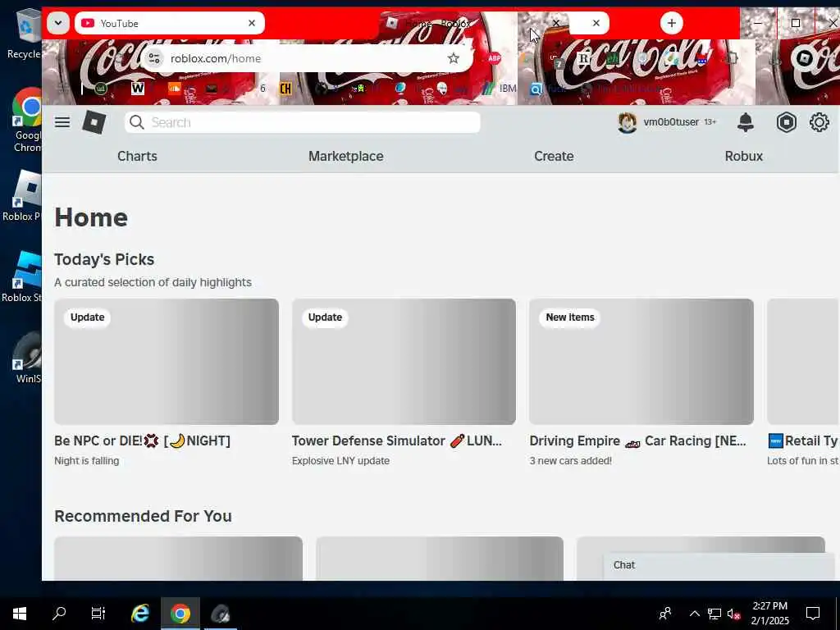Open Tower Defense Simulator thumbnail
Screen dimensions: 840x630
[404, 362]
